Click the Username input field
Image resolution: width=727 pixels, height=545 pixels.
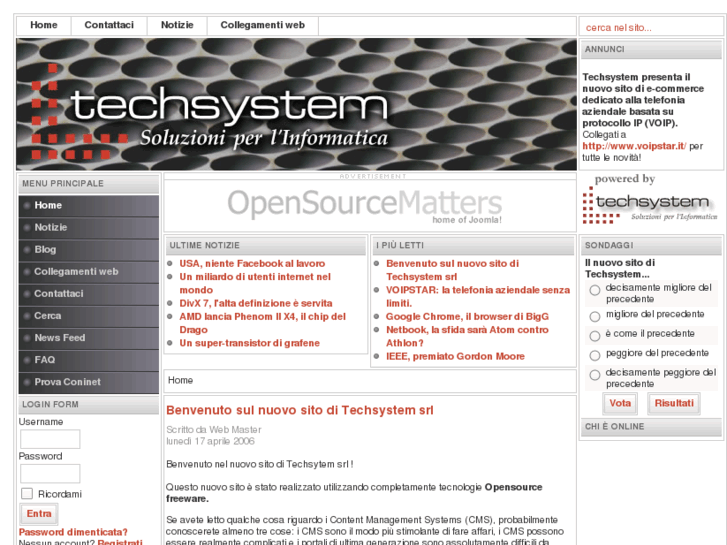pyautogui.click(x=50, y=439)
